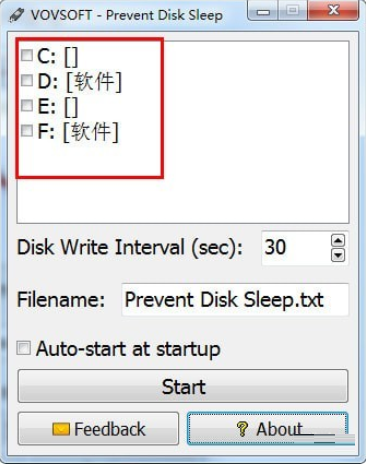The height and width of the screenshot is (464, 366).
Task: Open the About dialog
Action: [x=268, y=429]
